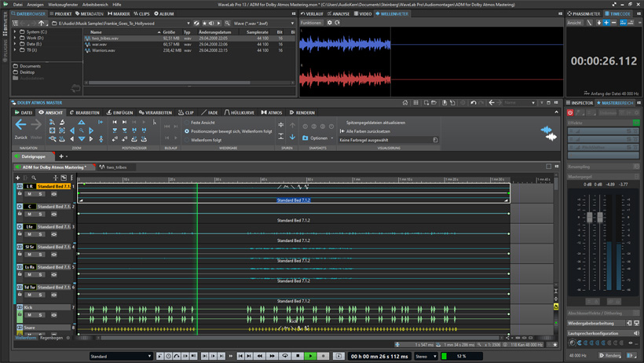Click Spitzenpegeldateien aktualisieren
644x363 pixels.
coord(375,123)
